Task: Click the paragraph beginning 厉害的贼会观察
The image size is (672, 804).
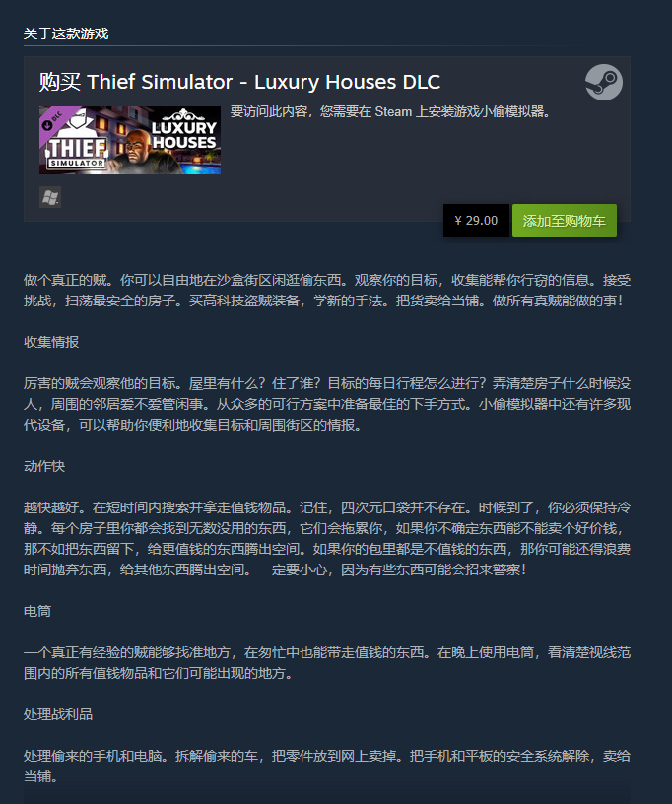Action: [x=327, y=404]
